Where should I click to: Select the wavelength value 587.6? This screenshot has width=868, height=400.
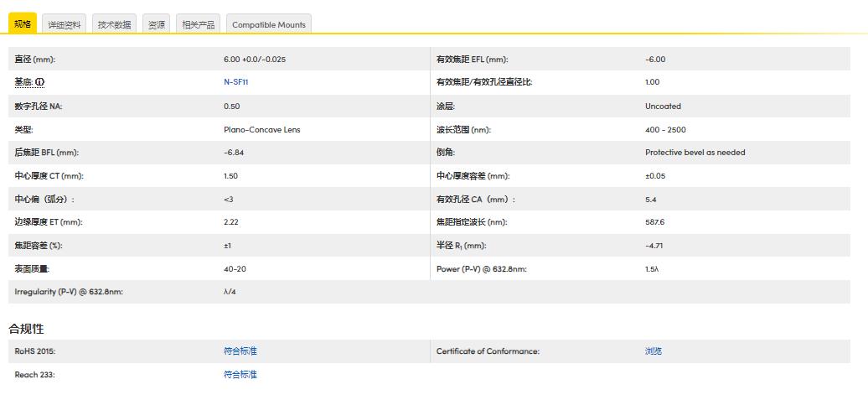click(654, 222)
